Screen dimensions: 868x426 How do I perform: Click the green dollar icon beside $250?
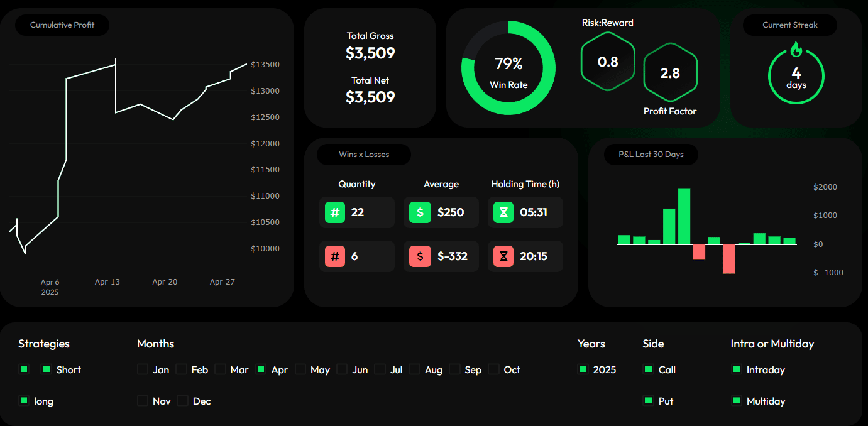click(x=420, y=212)
